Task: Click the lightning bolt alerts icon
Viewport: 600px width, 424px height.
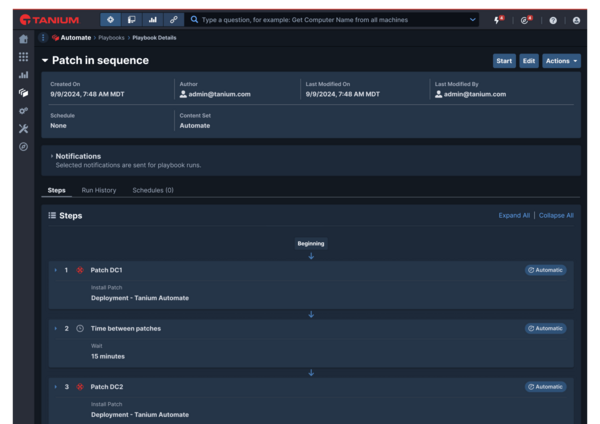Action: [498, 20]
